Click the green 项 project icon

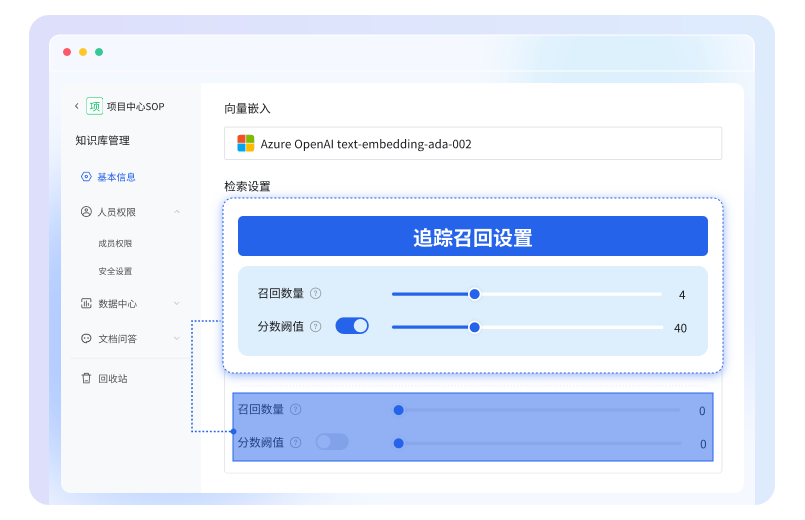94,106
